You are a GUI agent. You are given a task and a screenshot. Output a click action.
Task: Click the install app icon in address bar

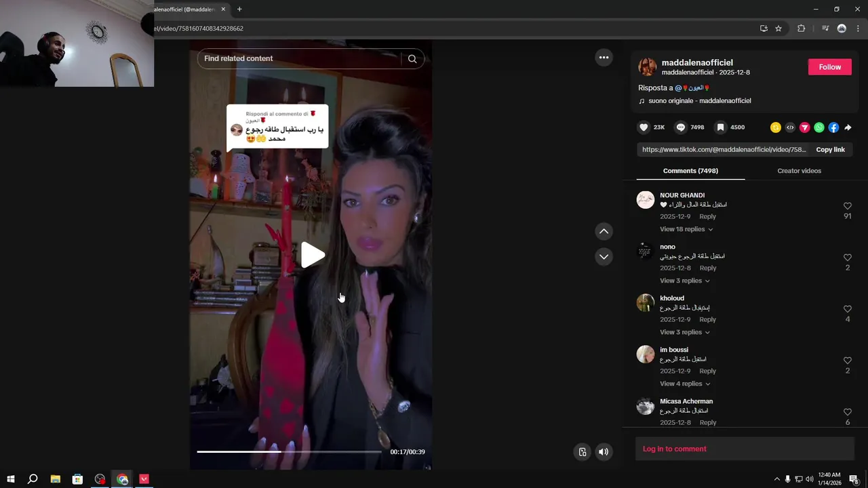pyautogui.click(x=764, y=28)
